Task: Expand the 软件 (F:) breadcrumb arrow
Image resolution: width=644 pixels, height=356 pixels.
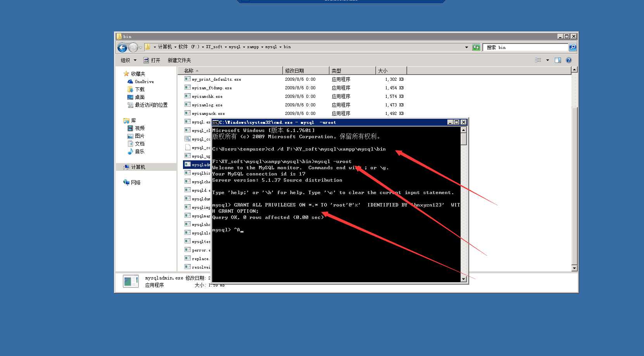Action: coord(203,47)
